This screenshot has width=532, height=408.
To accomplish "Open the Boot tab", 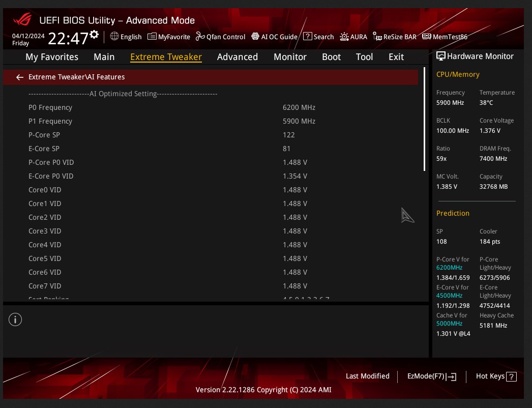I will [331, 56].
